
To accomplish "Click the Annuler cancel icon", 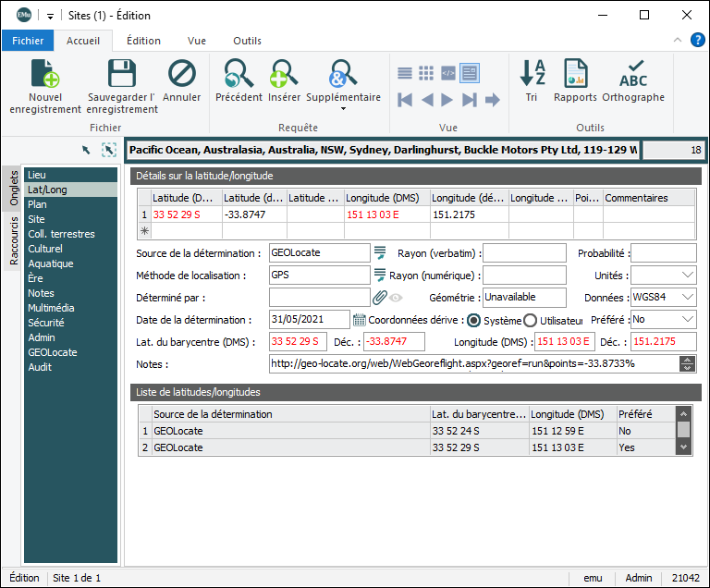I will 182,74.
